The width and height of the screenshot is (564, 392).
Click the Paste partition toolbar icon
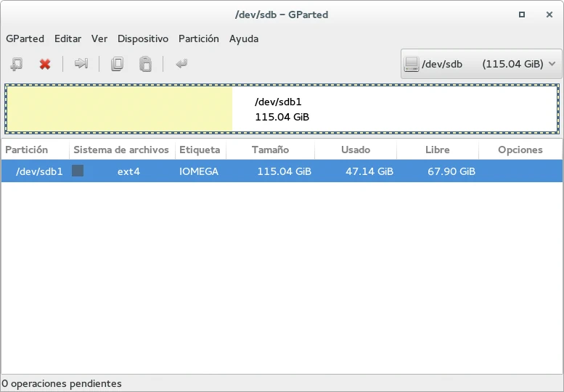pyautogui.click(x=145, y=64)
